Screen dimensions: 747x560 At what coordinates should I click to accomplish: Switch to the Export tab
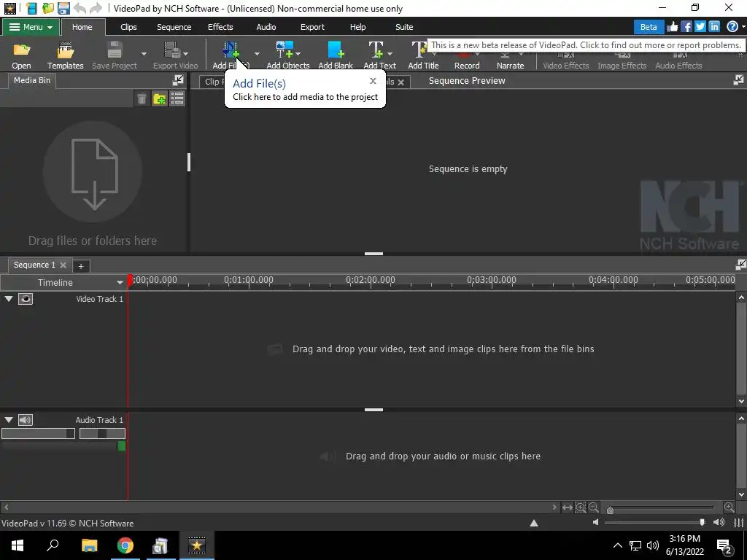pos(312,27)
